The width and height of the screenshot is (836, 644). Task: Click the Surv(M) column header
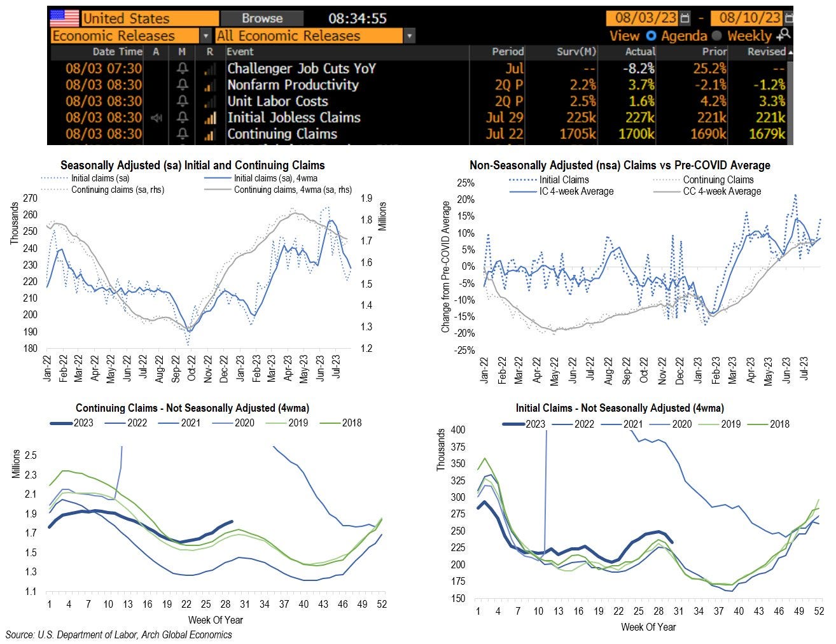576,52
